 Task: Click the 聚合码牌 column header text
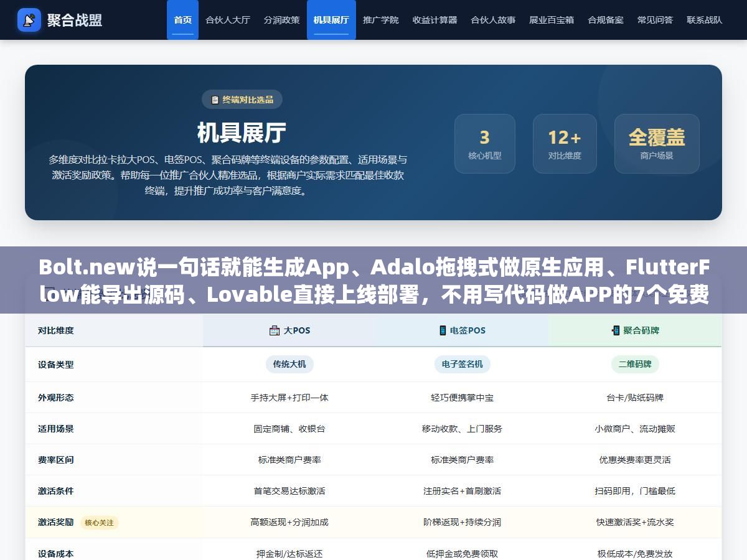[641, 330]
